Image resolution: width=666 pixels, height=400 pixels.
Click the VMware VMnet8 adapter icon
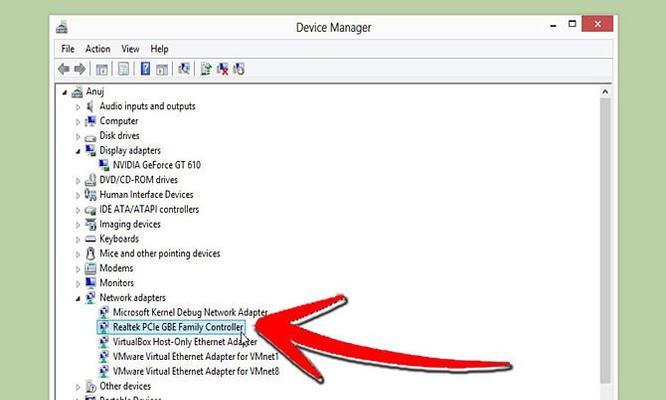(104, 371)
